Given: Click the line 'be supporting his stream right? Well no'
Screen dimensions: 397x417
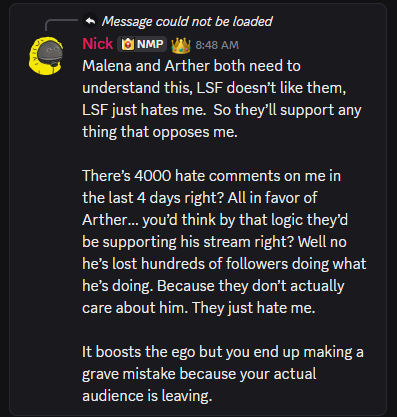Looking at the screenshot, I should 214,242.
